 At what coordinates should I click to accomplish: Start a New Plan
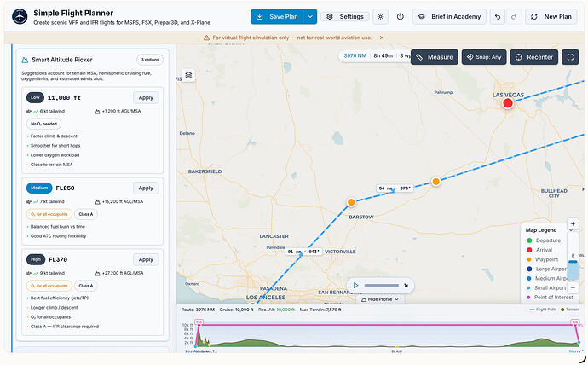(x=551, y=17)
